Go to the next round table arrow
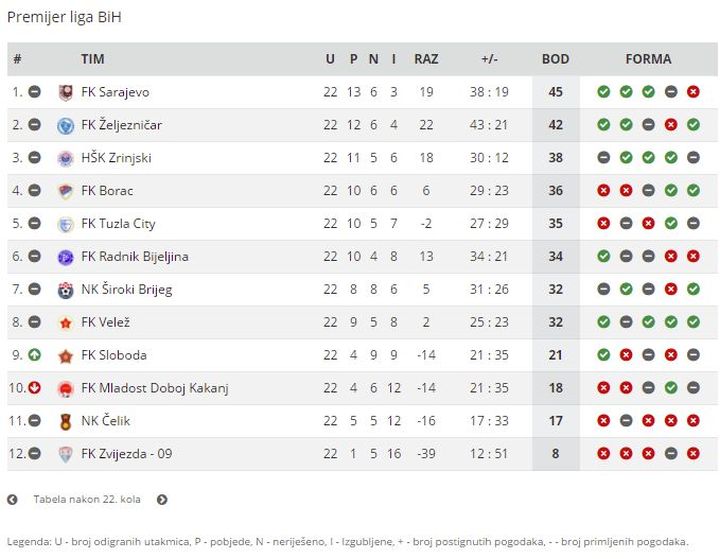The image size is (720, 559). click(162, 499)
